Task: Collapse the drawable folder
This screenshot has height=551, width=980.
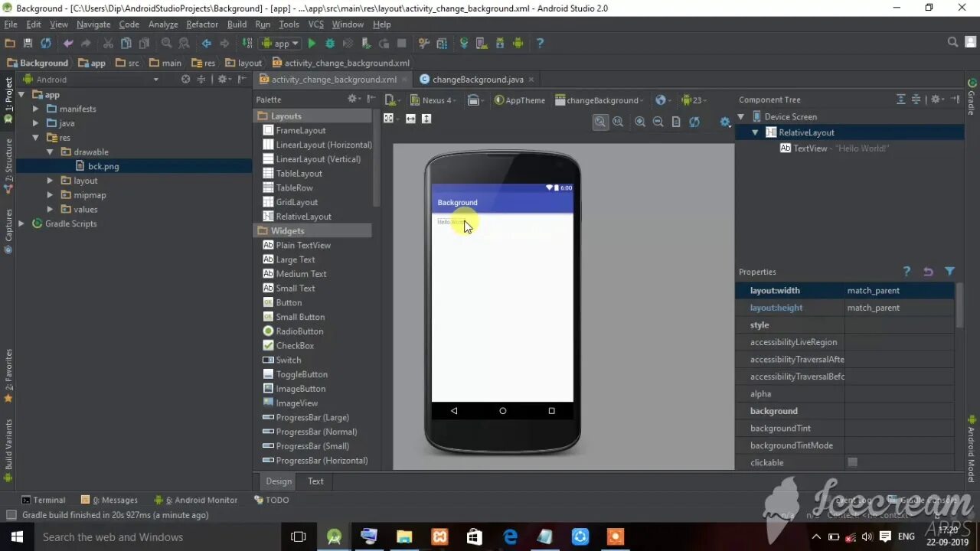Action: click(50, 152)
